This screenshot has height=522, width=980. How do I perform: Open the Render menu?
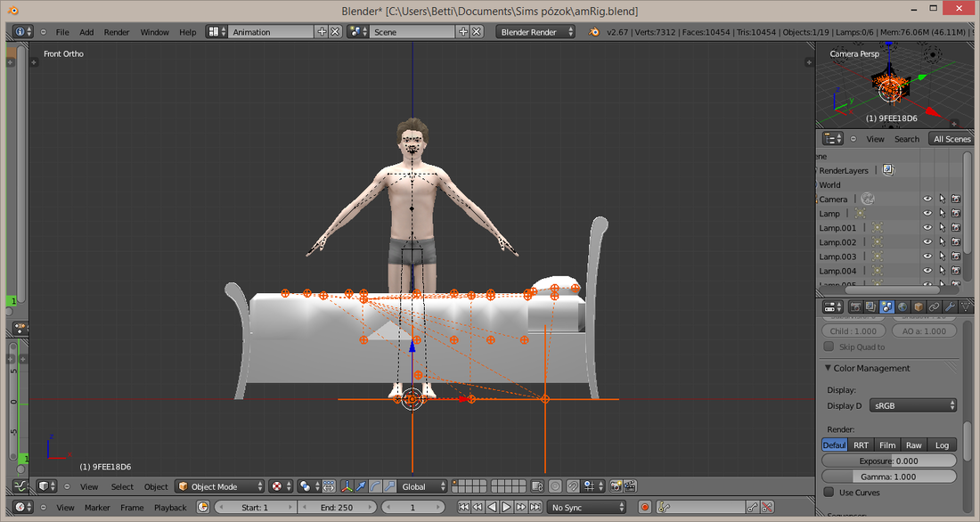(116, 32)
